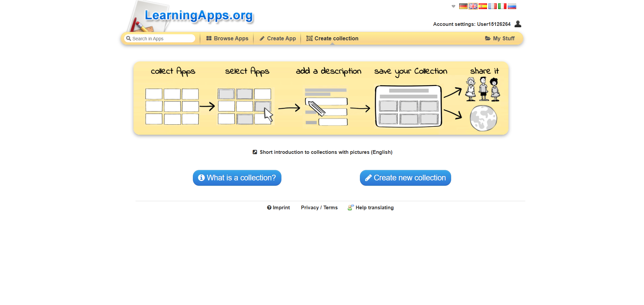
Task: Open the Privacy / Terms link
Action: tap(319, 208)
